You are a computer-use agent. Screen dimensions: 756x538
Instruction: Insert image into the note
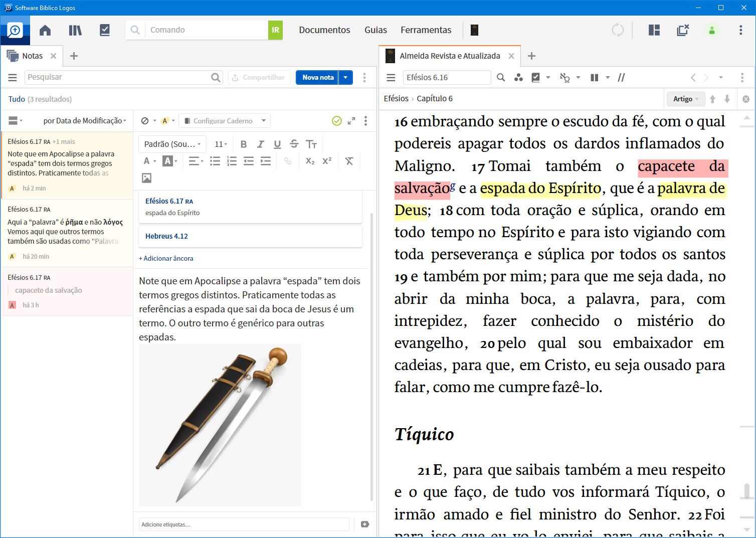146,178
